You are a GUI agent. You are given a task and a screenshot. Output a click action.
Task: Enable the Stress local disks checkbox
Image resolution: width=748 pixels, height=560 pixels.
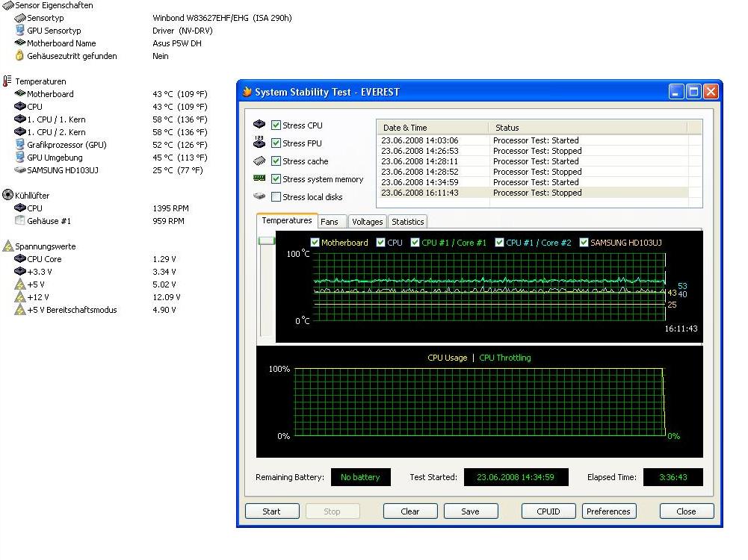click(x=276, y=197)
